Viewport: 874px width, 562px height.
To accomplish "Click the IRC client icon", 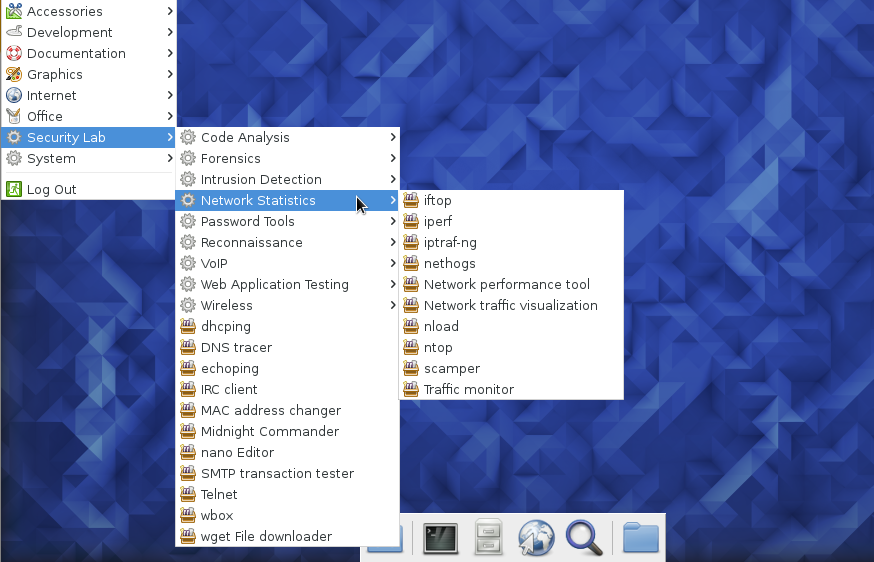I will pyautogui.click(x=188, y=389).
